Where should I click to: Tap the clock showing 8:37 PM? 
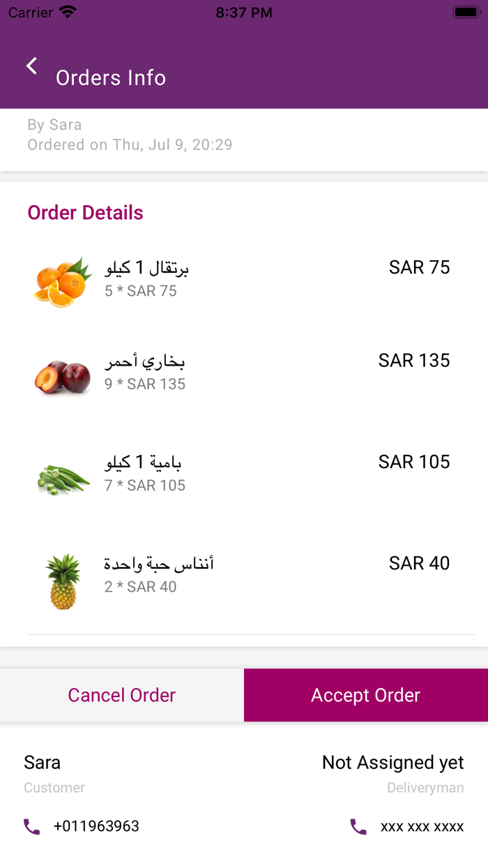pos(244,12)
